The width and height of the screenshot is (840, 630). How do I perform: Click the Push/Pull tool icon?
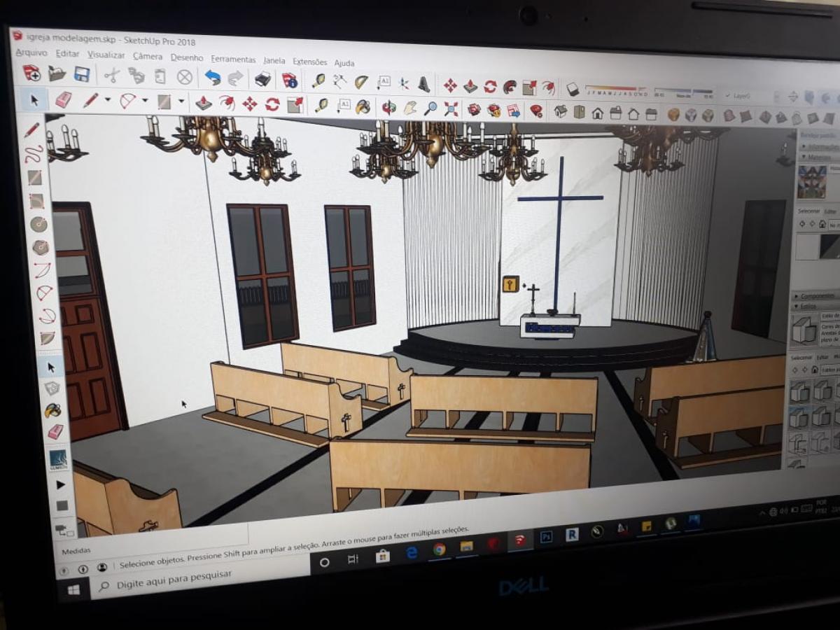pyautogui.click(x=203, y=104)
